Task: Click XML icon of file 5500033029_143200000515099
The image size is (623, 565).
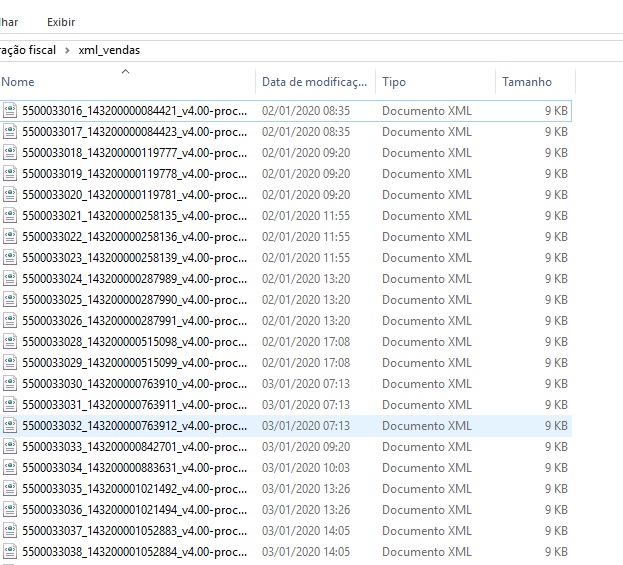Action: [x=10, y=363]
